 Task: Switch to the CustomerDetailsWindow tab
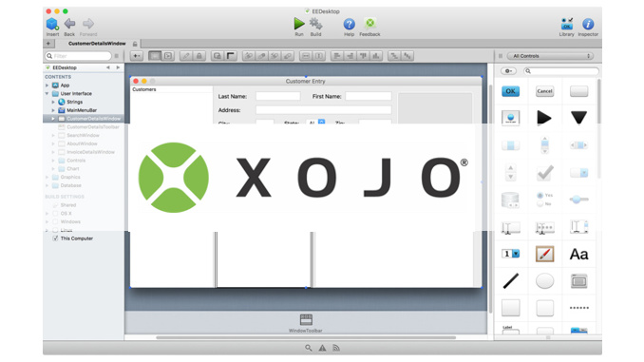pos(97,44)
